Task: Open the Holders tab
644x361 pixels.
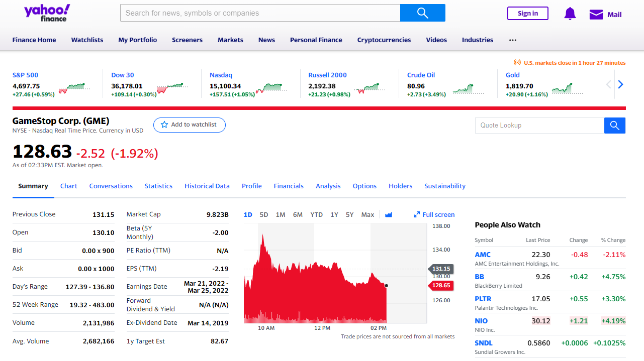Action: click(401, 186)
